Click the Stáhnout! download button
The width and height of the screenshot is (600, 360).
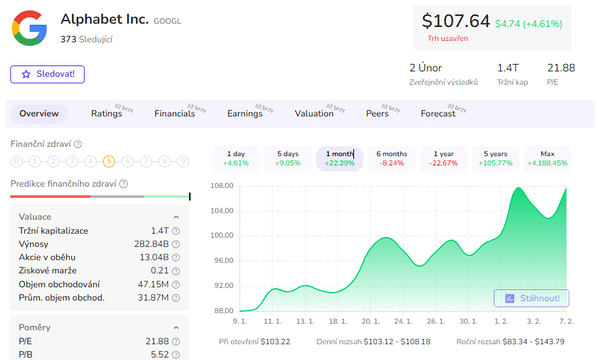coord(532,298)
